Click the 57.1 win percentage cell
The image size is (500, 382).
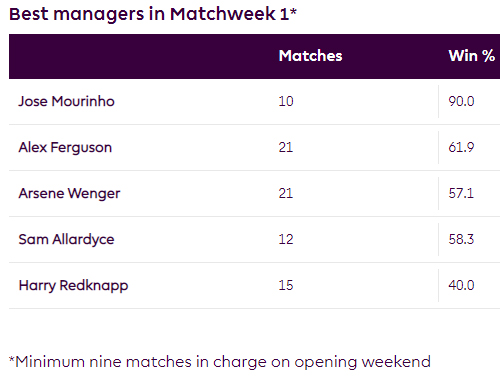click(461, 193)
